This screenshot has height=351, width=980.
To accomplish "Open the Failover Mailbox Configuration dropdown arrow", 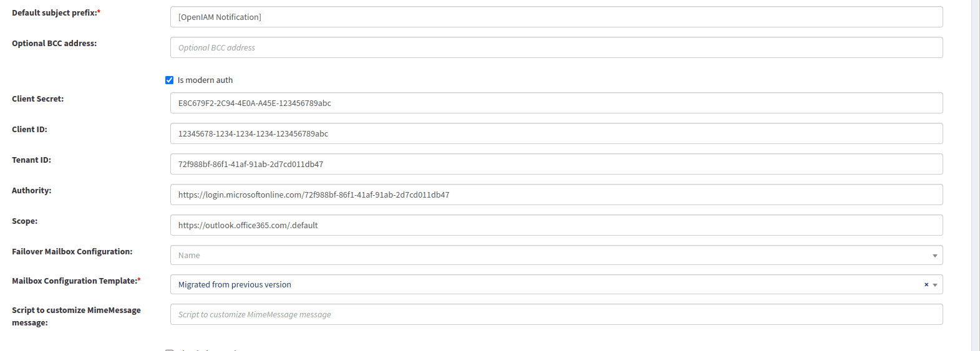I will click(935, 256).
